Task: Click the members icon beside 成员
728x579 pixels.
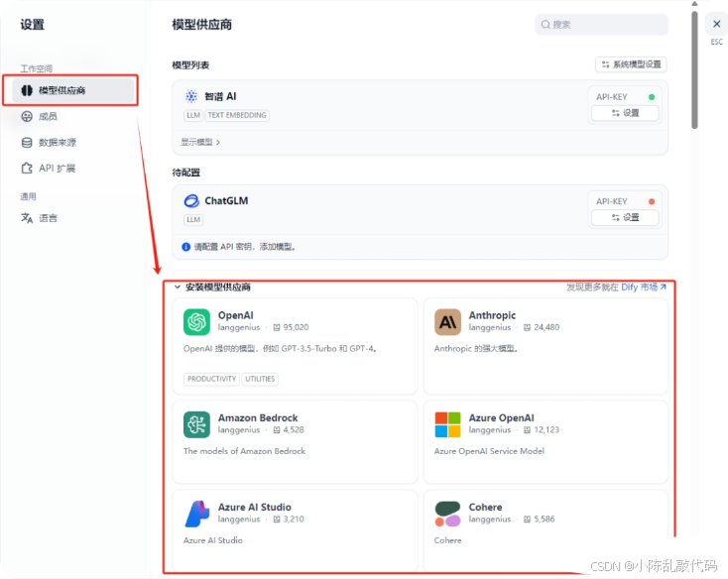Action: click(27, 116)
